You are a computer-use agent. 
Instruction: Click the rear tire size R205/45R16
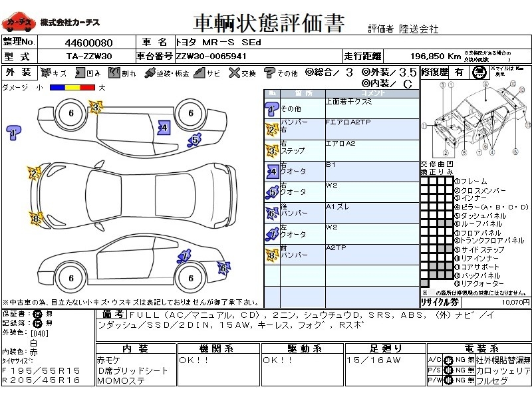click(x=41, y=380)
